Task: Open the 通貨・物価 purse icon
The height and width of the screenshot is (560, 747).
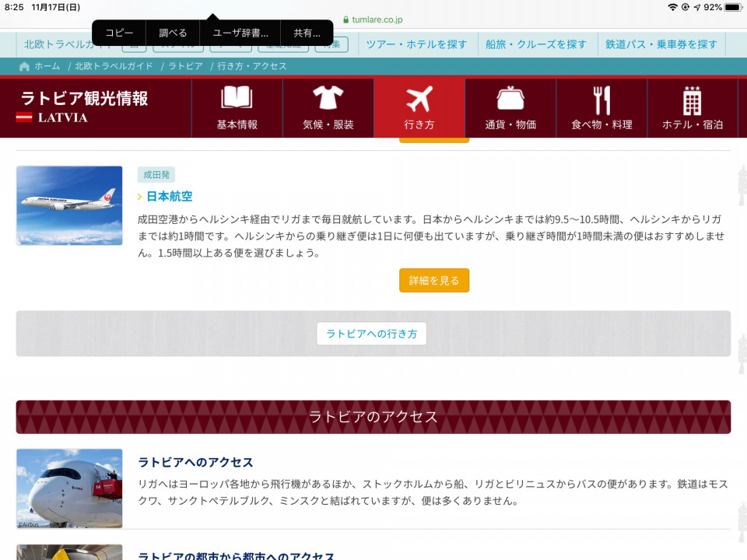Action: [510, 100]
